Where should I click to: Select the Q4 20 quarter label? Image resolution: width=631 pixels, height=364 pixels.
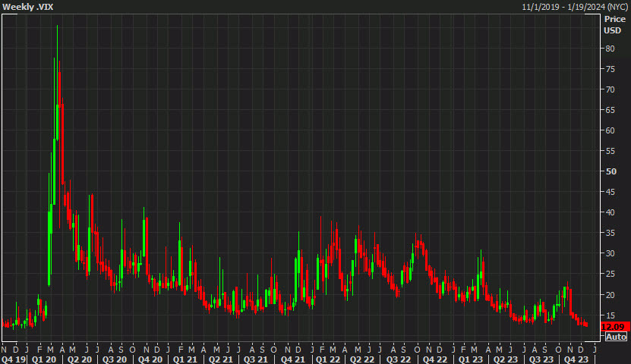point(150,359)
